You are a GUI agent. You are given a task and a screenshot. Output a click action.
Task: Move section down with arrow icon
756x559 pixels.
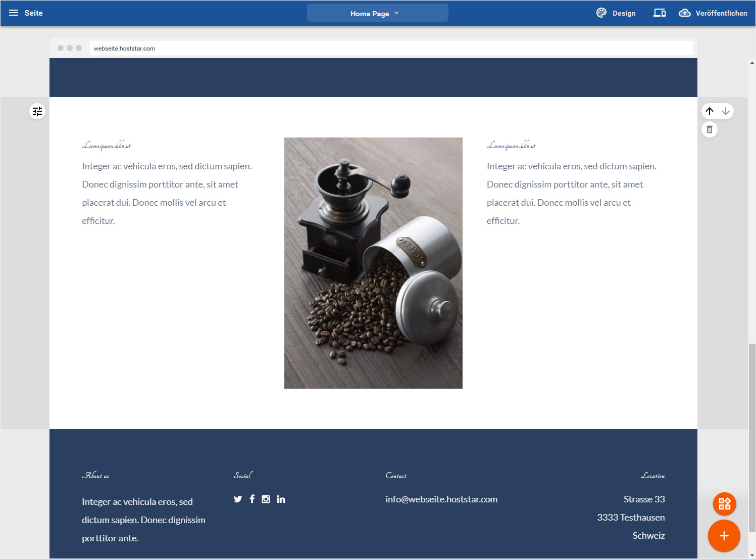point(726,111)
